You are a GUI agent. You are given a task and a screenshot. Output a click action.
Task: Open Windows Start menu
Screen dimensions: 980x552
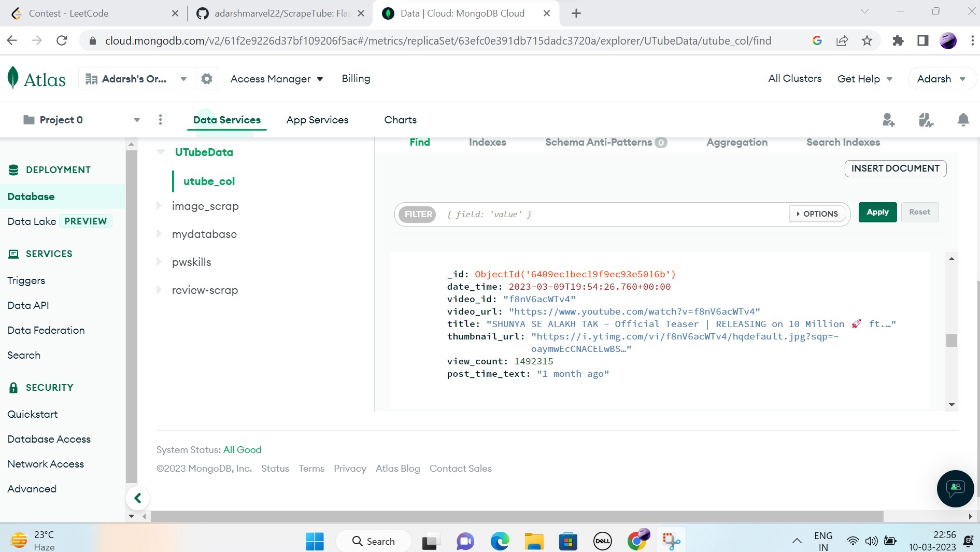tap(315, 541)
